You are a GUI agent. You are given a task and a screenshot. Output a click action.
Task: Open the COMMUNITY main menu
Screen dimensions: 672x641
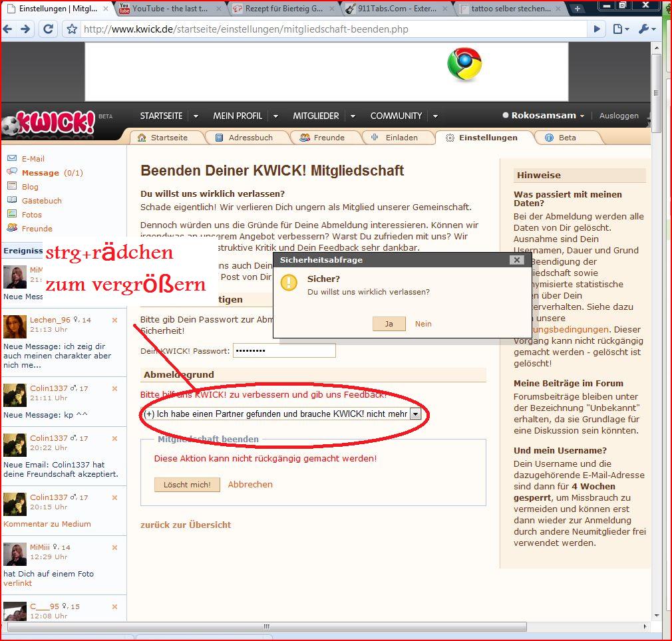coord(396,116)
